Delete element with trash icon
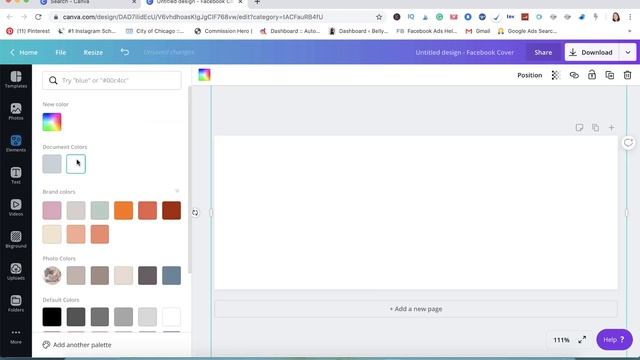Image resolution: width=640 pixels, height=360 pixels. pos(627,75)
